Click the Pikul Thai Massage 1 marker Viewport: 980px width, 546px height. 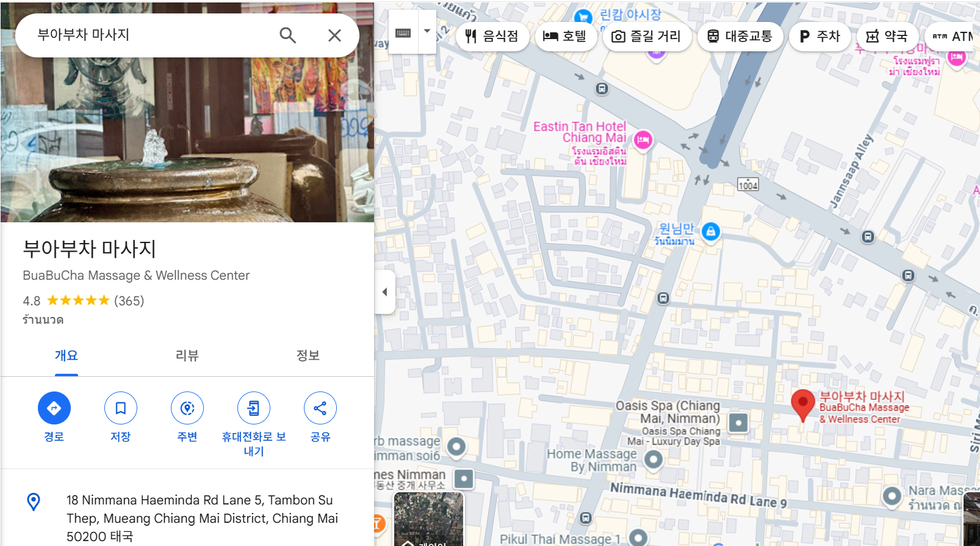638,537
